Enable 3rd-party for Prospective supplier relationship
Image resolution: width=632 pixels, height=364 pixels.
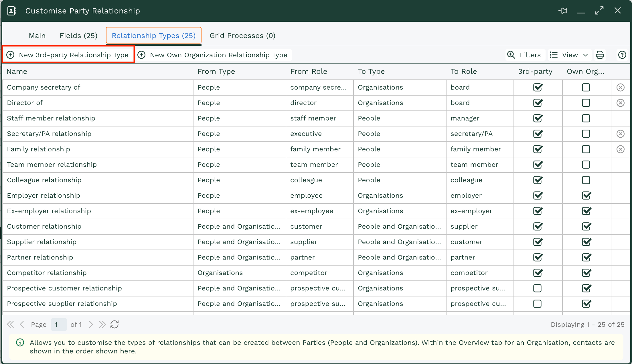537,304
